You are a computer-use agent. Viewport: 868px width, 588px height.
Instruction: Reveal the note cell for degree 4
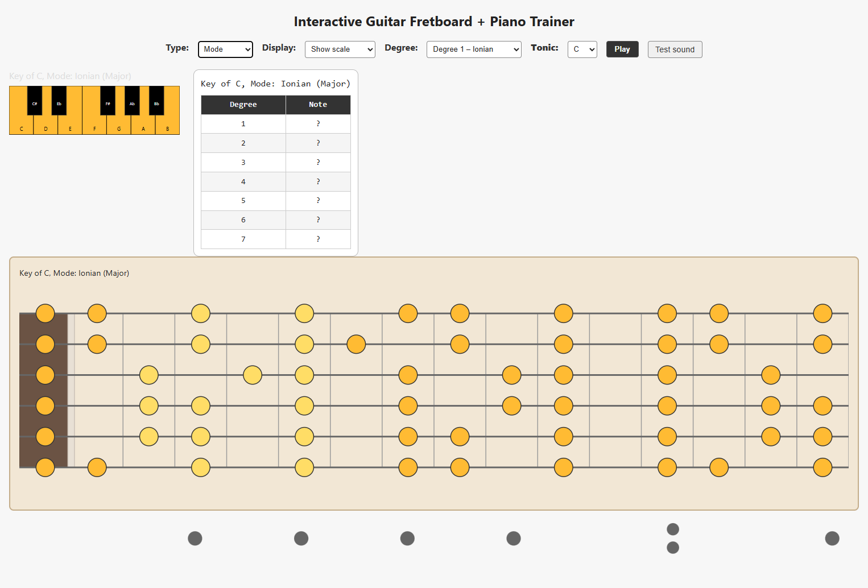[x=318, y=182]
